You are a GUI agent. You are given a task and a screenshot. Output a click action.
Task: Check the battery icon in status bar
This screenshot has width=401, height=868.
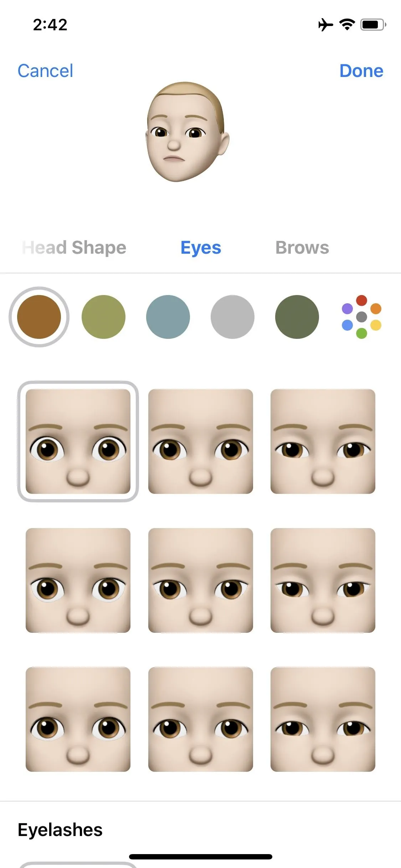(x=373, y=25)
